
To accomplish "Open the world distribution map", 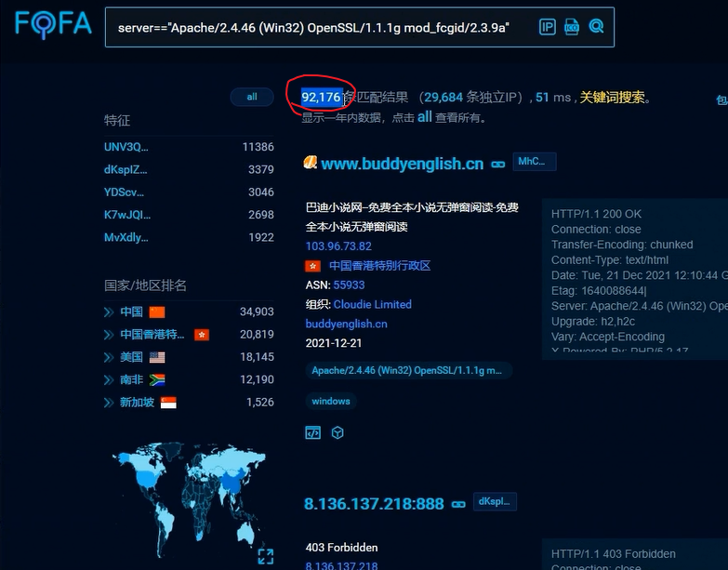I will coord(191,499).
